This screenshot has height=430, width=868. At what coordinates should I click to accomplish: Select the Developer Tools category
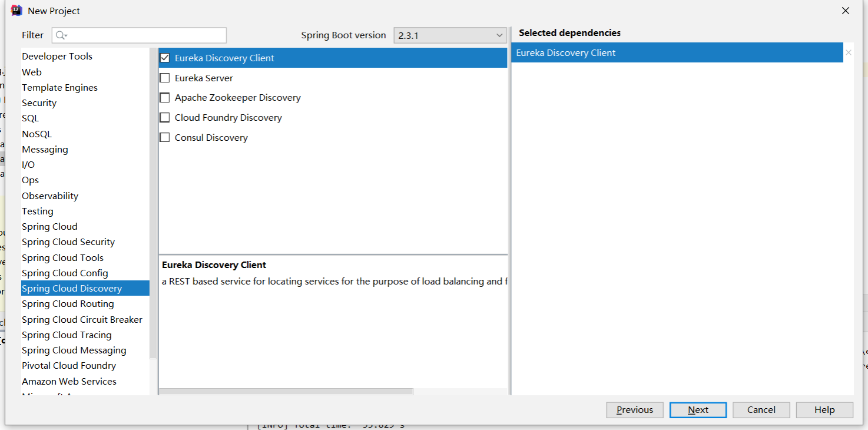(x=85, y=57)
